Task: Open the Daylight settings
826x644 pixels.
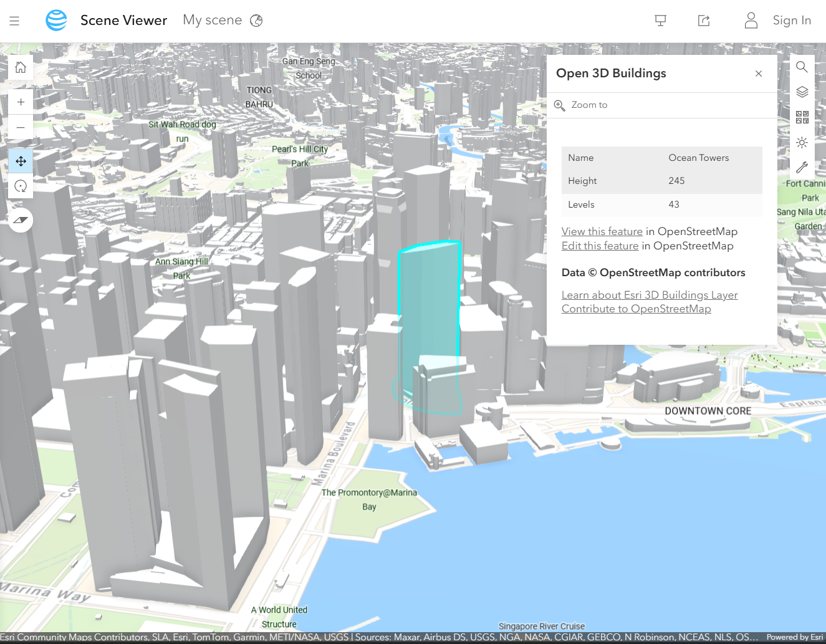Action: [x=802, y=142]
